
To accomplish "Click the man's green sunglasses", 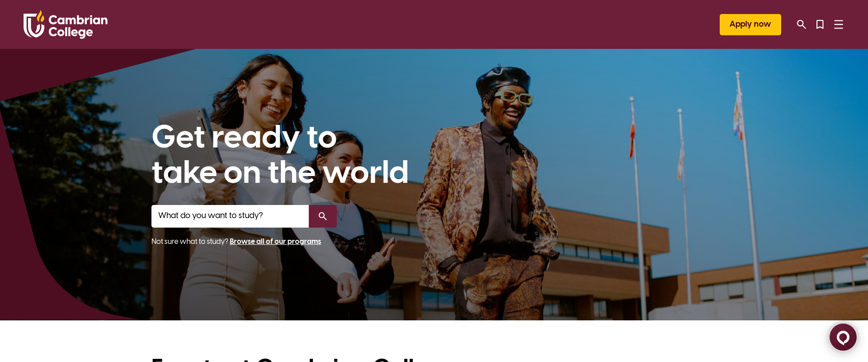I will point(515,96).
